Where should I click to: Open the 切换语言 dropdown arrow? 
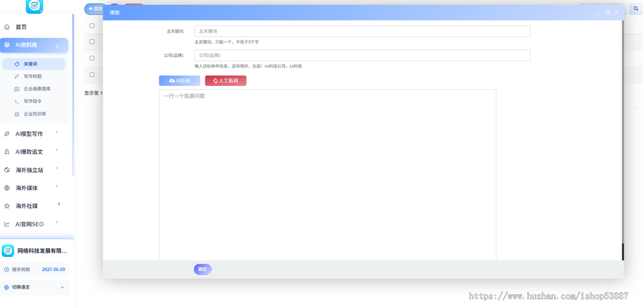tap(62, 288)
